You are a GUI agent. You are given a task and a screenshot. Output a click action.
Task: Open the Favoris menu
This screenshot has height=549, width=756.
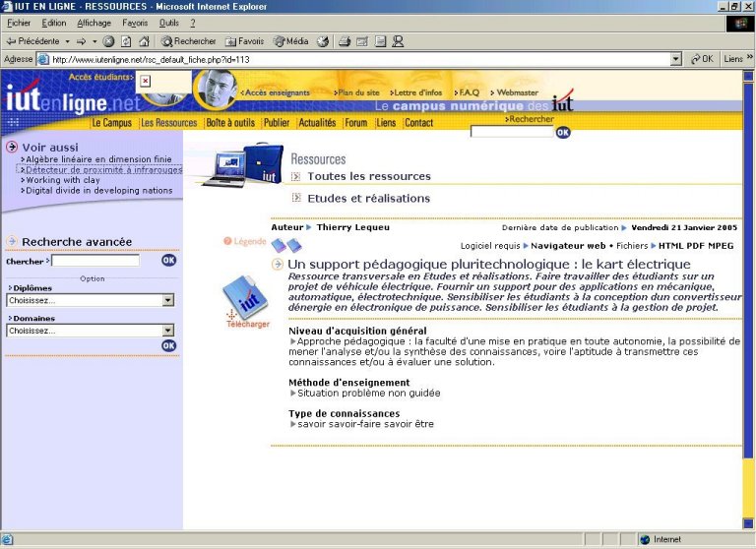(x=135, y=23)
